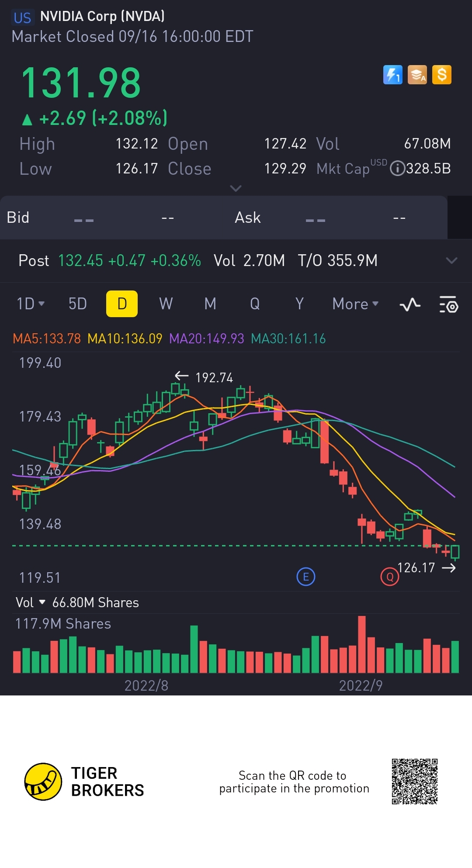This screenshot has width=472, height=868.
Task: Tap MA10:136.09 indicator label
Action: (125, 339)
